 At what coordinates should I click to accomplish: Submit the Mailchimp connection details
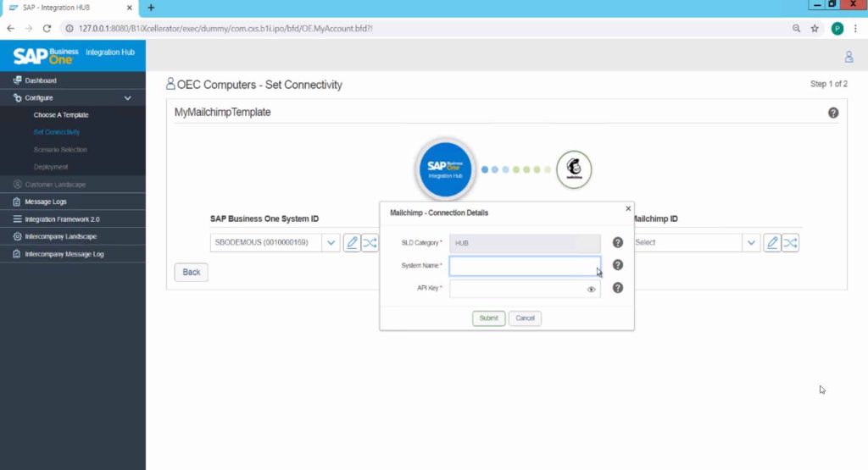pyautogui.click(x=489, y=318)
